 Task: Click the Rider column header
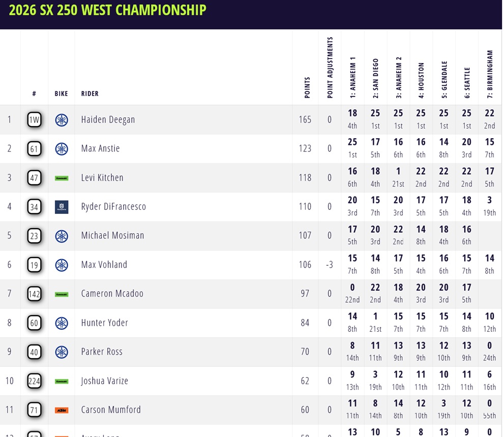point(90,93)
